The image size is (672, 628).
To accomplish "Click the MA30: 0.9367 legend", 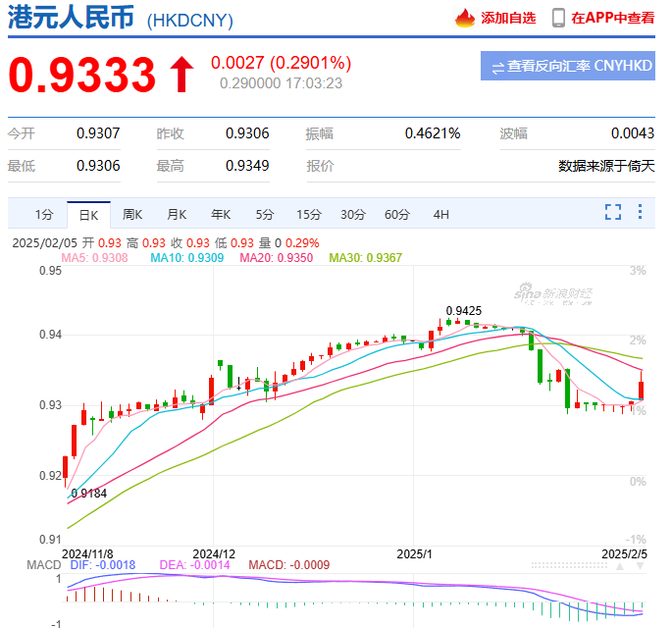I will 366,258.
